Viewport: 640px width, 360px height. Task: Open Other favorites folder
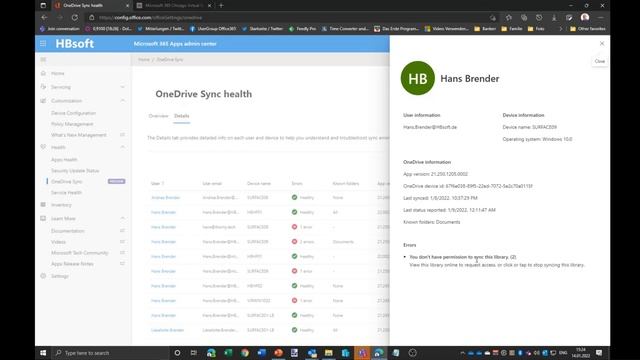click(x=588, y=29)
